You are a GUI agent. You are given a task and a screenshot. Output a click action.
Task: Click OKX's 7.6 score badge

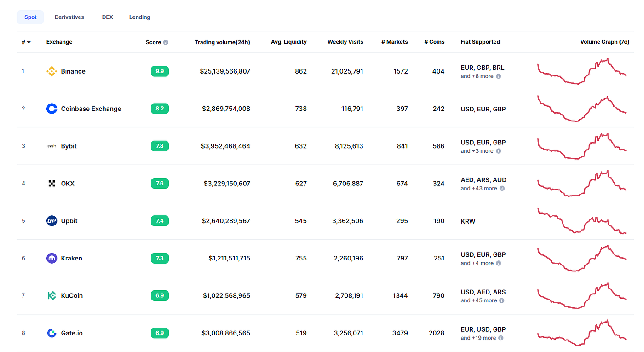160,183
